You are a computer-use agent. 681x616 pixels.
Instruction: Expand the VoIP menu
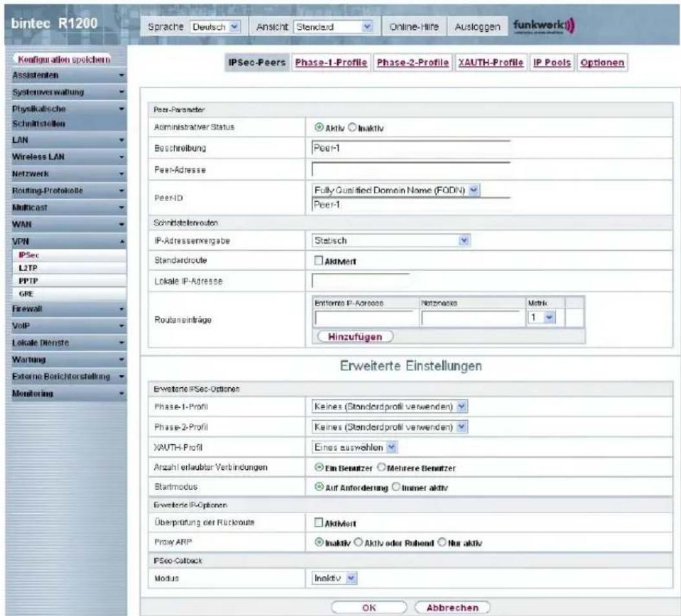[x=67, y=326]
